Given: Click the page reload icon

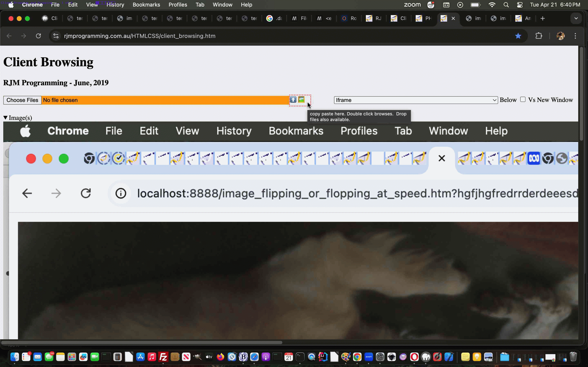Looking at the screenshot, I should click(38, 36).
